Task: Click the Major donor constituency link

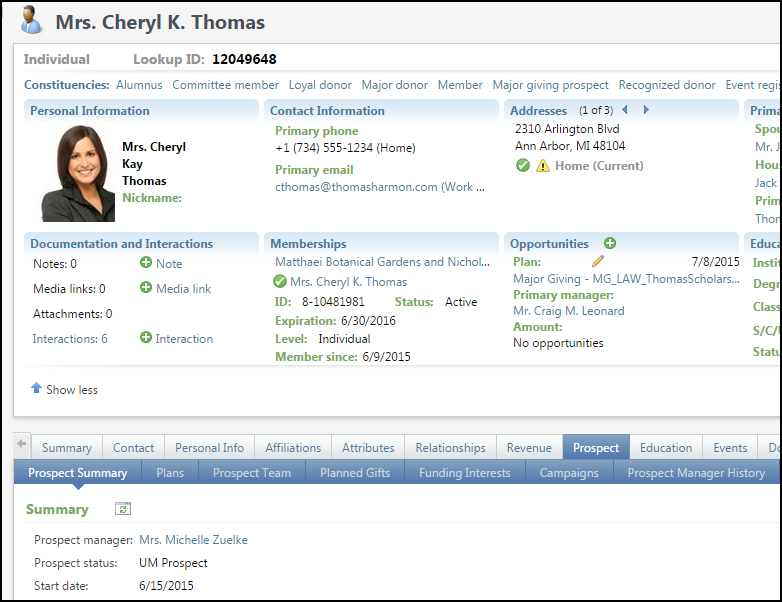Action: [x=394, y=85]
